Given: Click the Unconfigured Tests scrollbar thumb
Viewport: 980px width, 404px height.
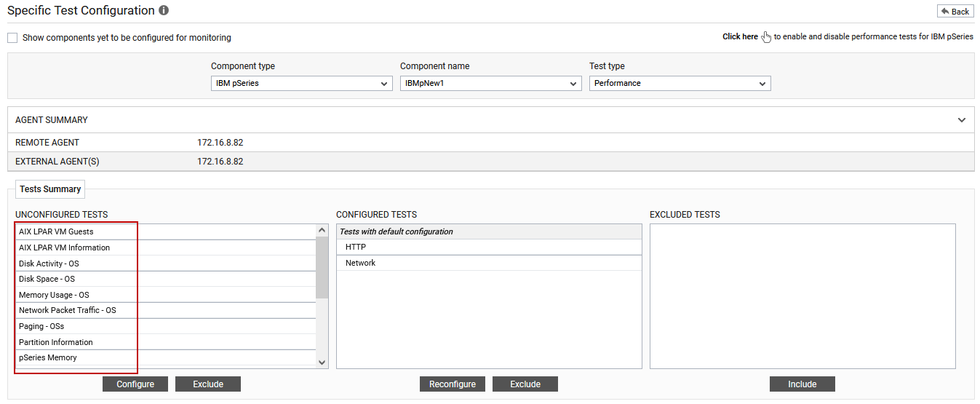Looking at the screenshot, I should (322, 267).
